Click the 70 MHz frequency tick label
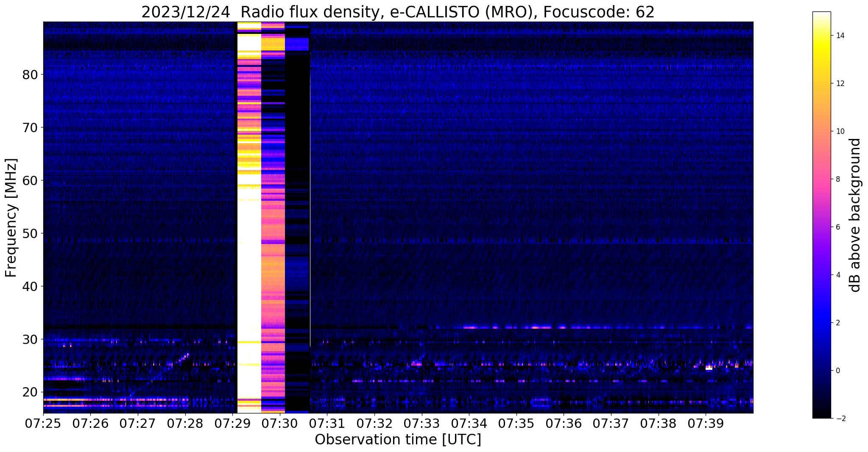 30,128
